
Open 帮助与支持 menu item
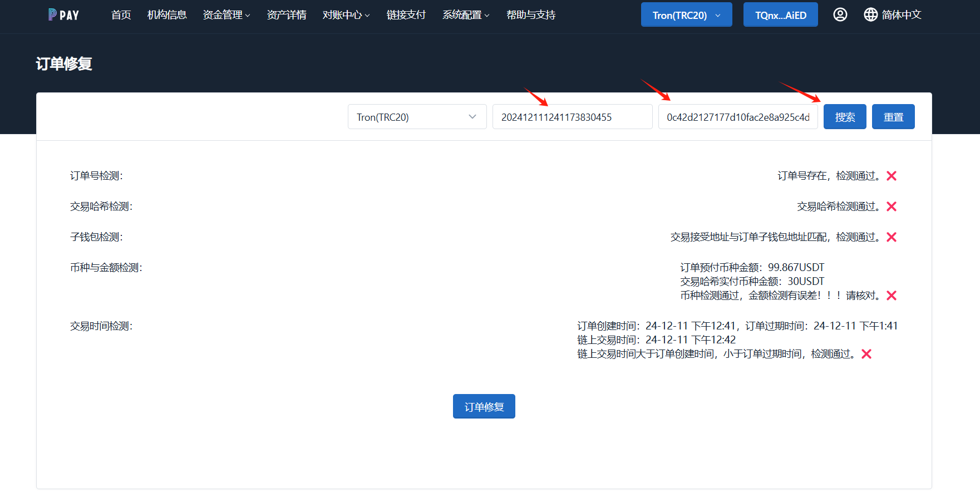click(531, 15)
